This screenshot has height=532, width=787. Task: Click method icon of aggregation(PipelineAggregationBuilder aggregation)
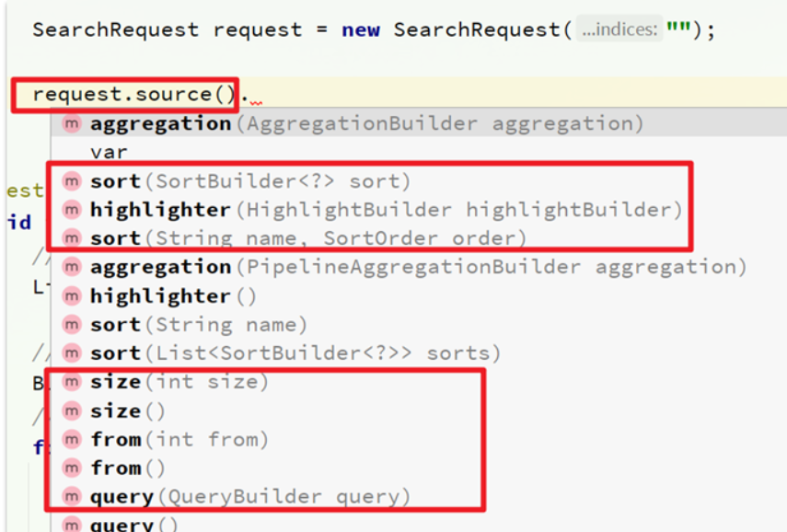click(x=72, y=267)
